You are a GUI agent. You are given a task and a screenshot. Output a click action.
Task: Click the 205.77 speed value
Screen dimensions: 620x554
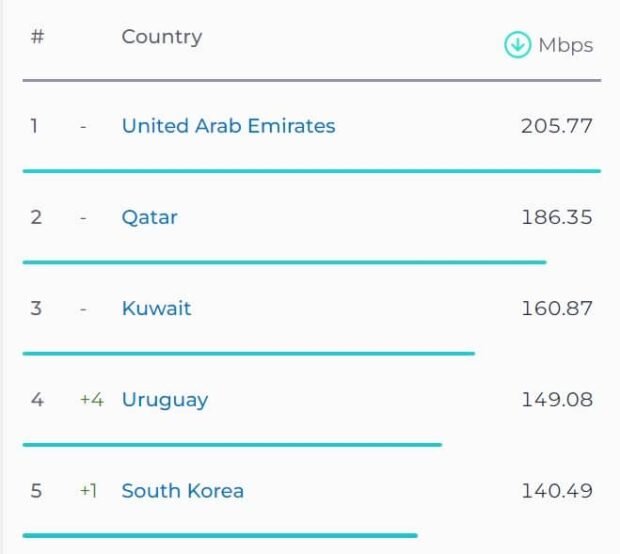click(556, 126)
